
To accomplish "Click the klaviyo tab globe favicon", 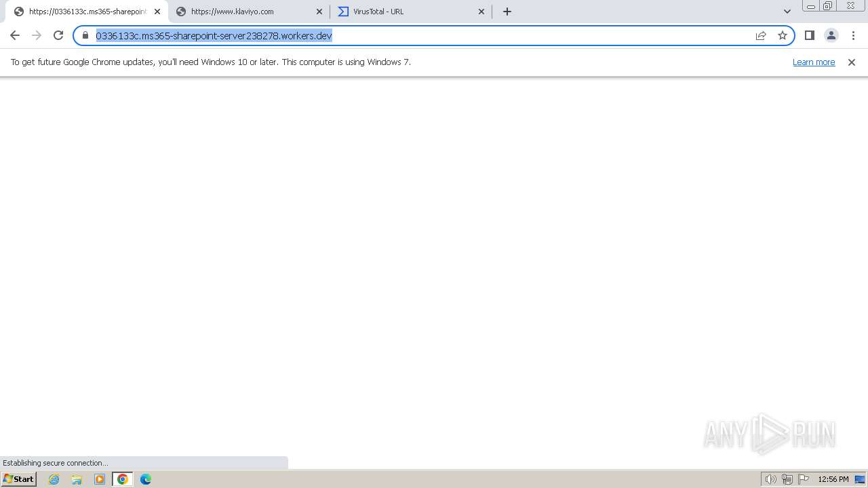I will click(181, 12).
